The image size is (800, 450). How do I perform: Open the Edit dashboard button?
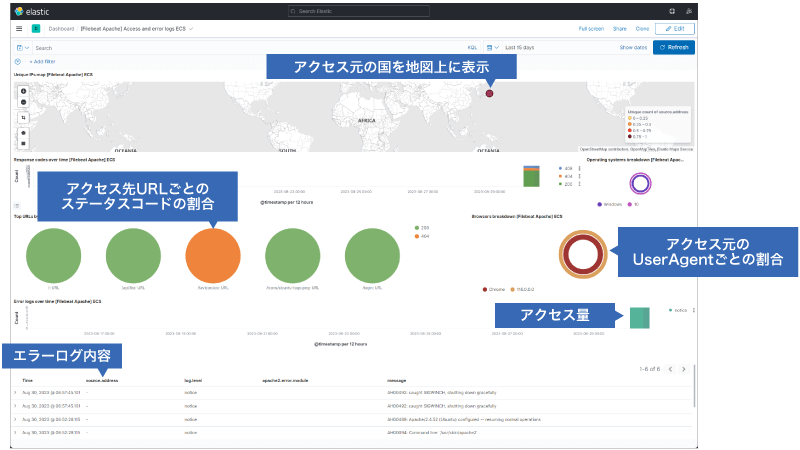(675, 29)
